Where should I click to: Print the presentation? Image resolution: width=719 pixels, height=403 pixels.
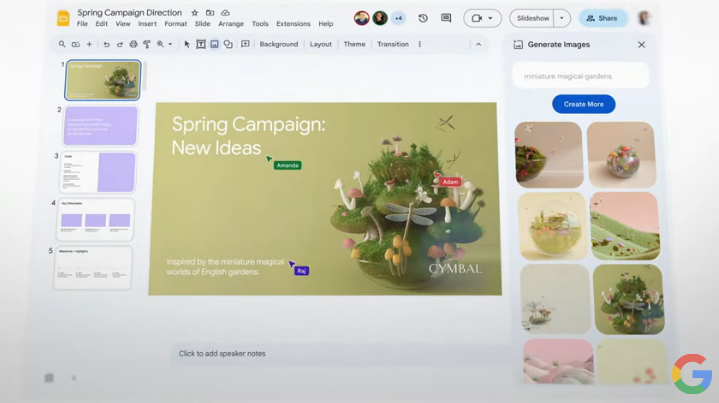133,44
